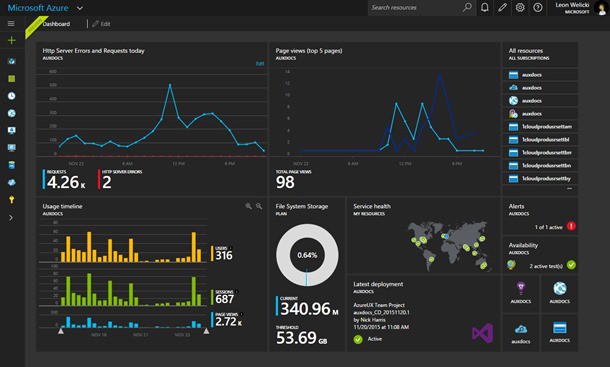Open 1cloudprodusrsettbl resource row
This screenshot has width=610, height=367.
click(x=540, y=139)
